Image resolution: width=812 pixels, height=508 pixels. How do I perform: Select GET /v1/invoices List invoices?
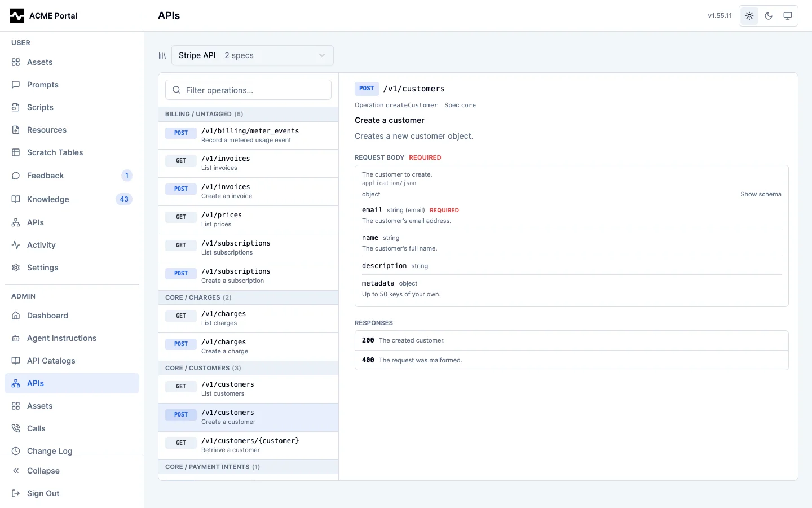coord(248,164)
